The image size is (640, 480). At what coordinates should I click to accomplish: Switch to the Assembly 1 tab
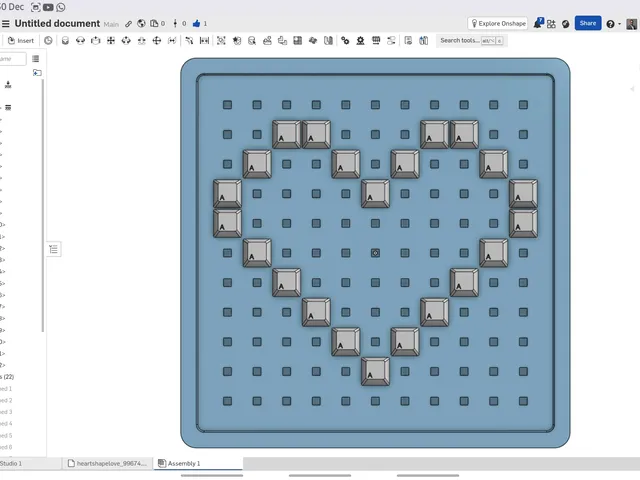pyautogui.click(x=198, y=463)
